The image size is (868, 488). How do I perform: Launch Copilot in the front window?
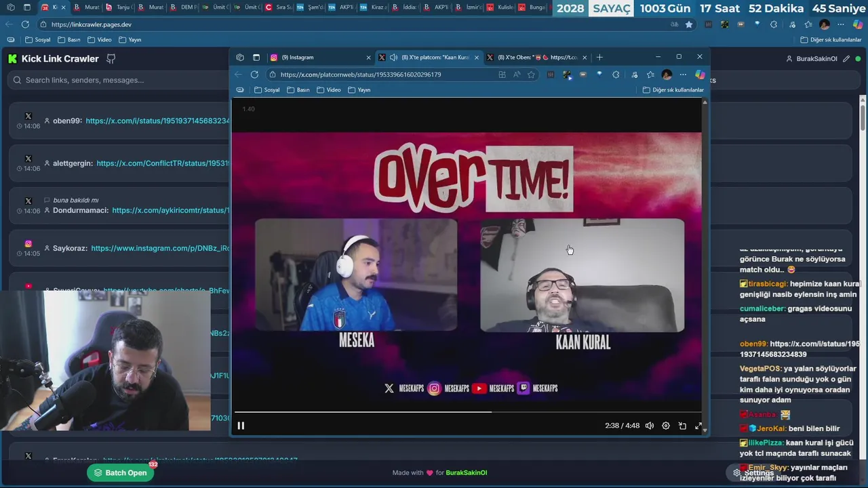(x=700, y=75)
